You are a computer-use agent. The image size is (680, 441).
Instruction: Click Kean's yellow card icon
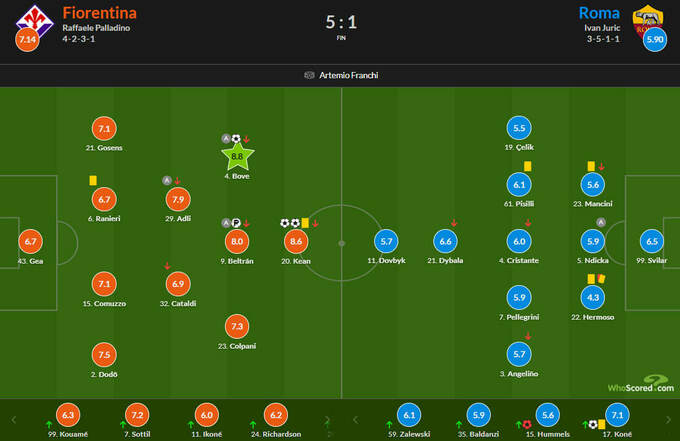(x=306, y=223)
